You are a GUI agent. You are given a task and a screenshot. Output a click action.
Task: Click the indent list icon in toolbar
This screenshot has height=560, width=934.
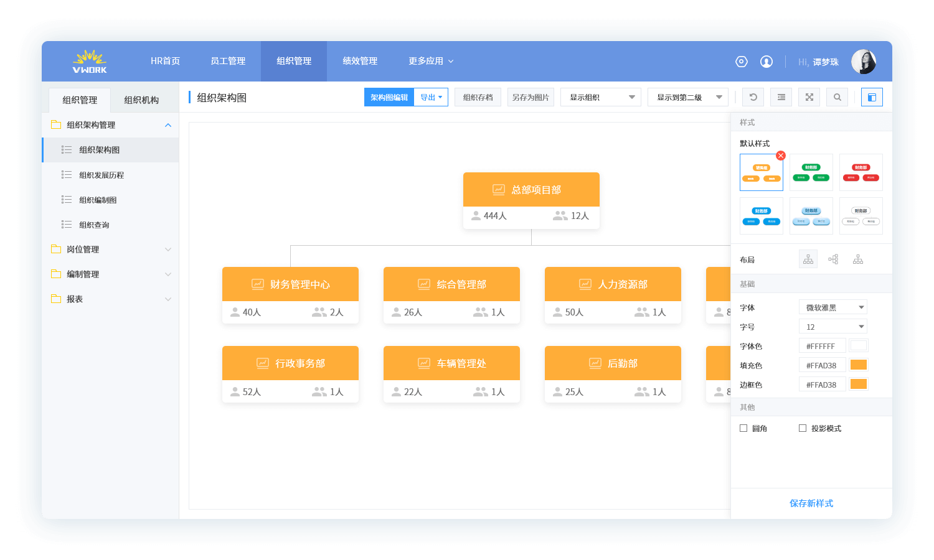click(x=781, y=97)
